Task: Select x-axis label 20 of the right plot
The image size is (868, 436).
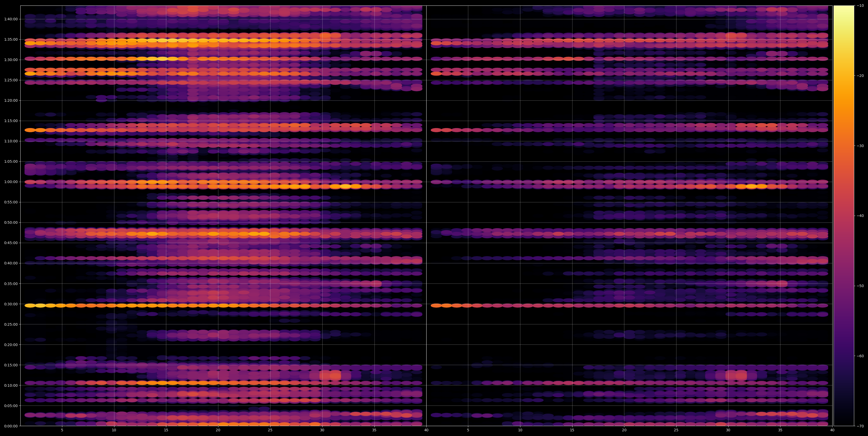Action: tap(624, 430)
